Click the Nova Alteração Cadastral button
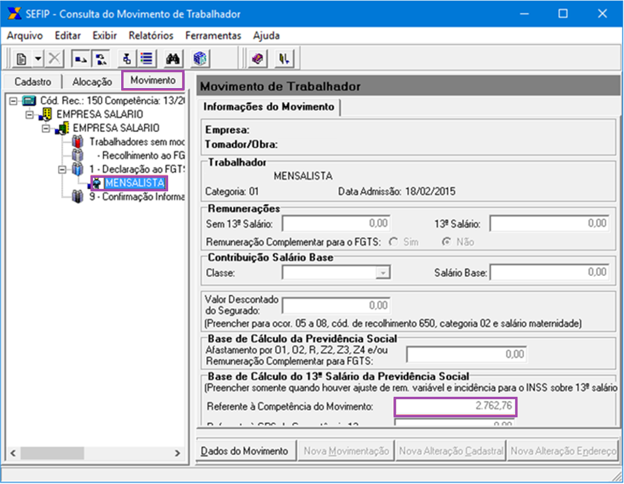Image resolution: width=624 pixels, height=484 pixels. pos(451,451)
